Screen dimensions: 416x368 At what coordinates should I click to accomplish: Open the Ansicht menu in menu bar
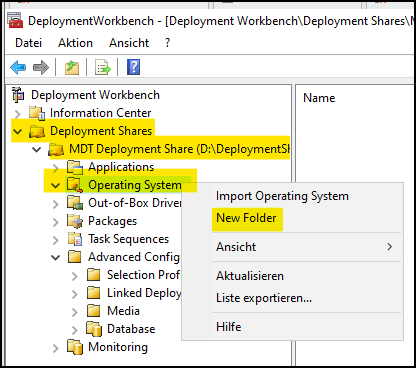(x=129, y=43)
